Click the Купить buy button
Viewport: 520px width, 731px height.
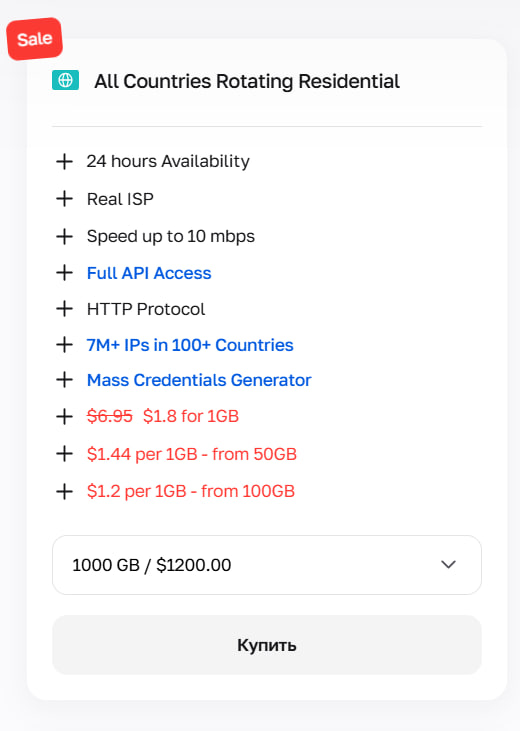267,645
